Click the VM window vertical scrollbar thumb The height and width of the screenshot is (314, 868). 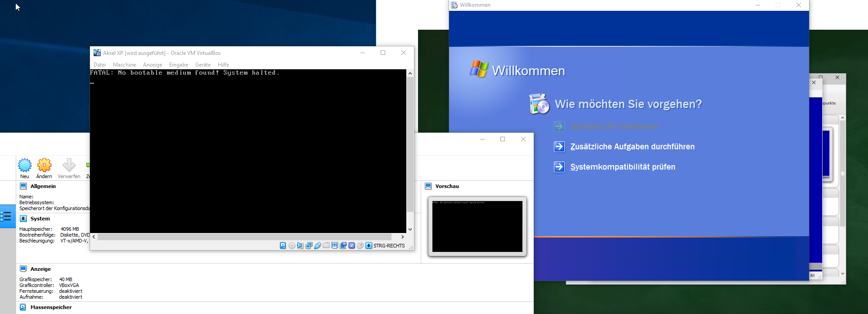tap(410, 144)
